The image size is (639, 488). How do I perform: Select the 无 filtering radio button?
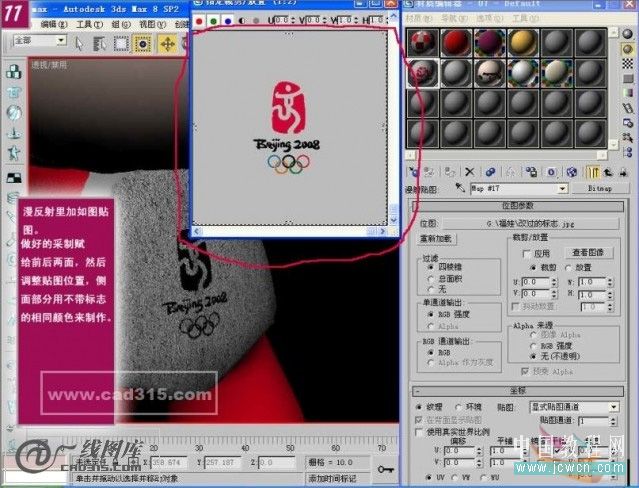click(x=430, y=289)
